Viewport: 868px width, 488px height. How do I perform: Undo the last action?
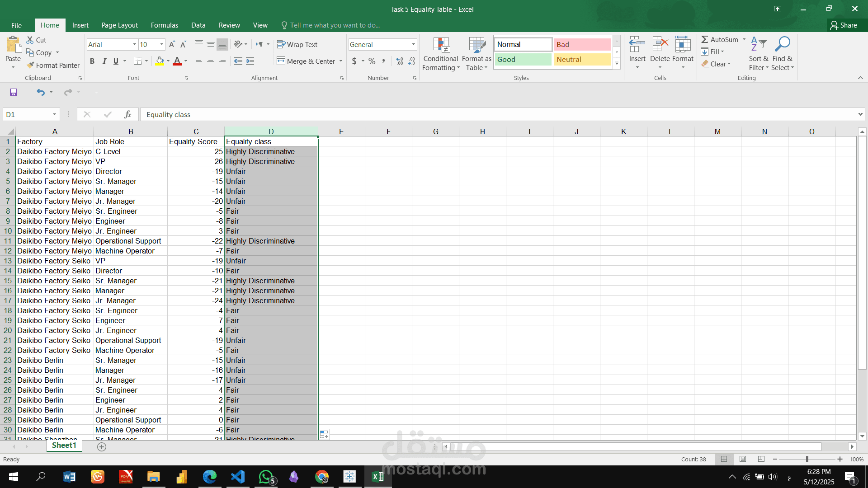(x=41, y=92)
